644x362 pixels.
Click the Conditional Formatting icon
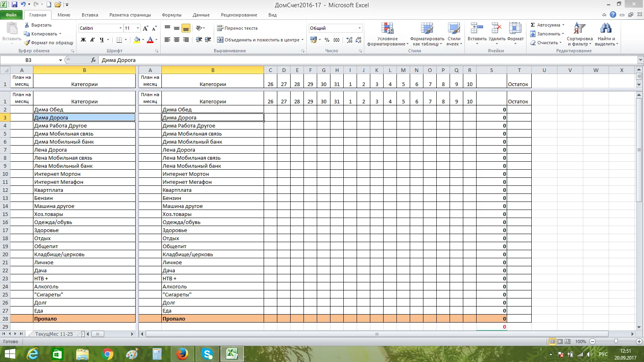click(387, 29)
